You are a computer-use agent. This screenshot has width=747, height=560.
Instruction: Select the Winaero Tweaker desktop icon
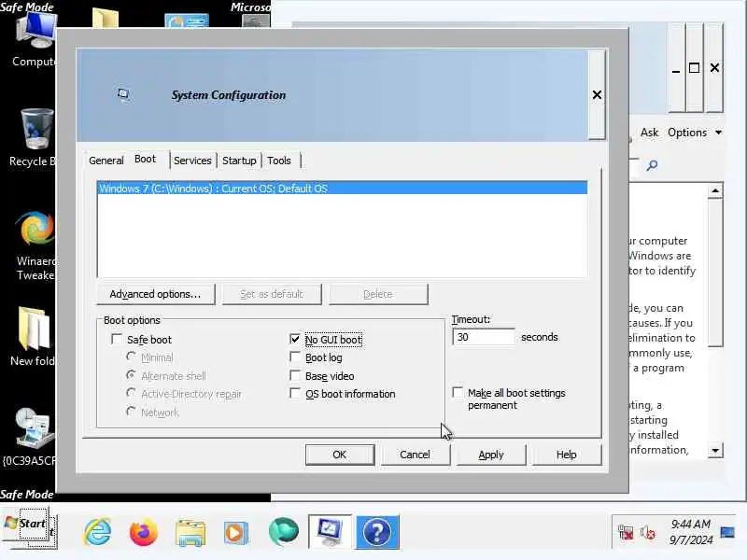click(x=35, y=246)
